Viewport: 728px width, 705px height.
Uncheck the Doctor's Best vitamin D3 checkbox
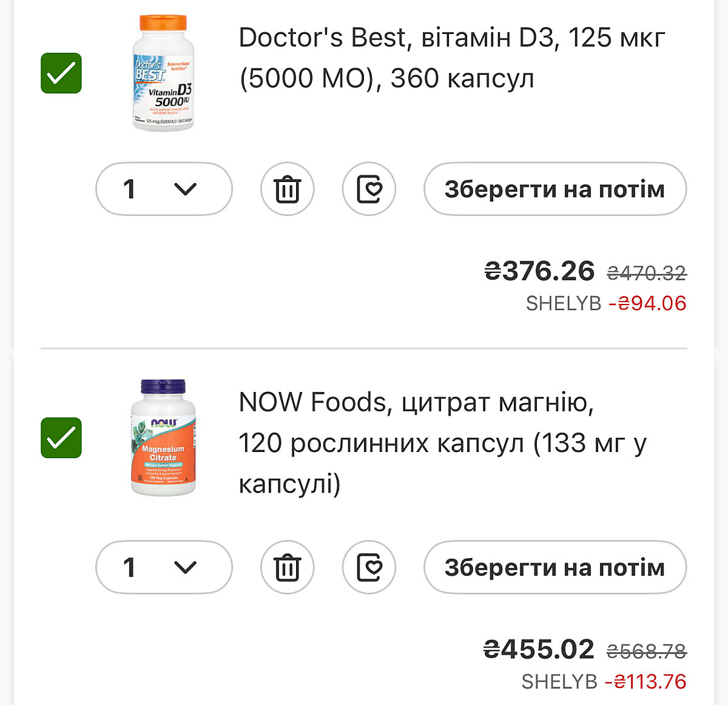pos(61,73)
